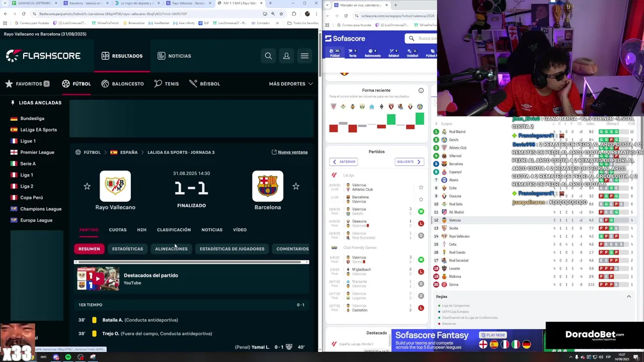Toggle star on Valencia vs Athletic Club match

click(x=421, y=188)
